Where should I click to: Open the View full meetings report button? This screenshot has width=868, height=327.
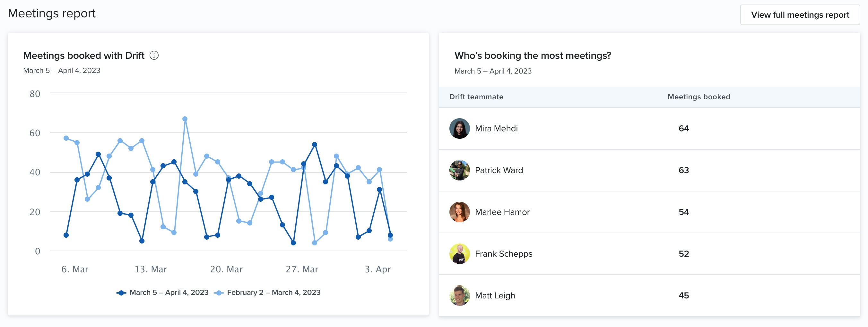click(x=800, y=15)
